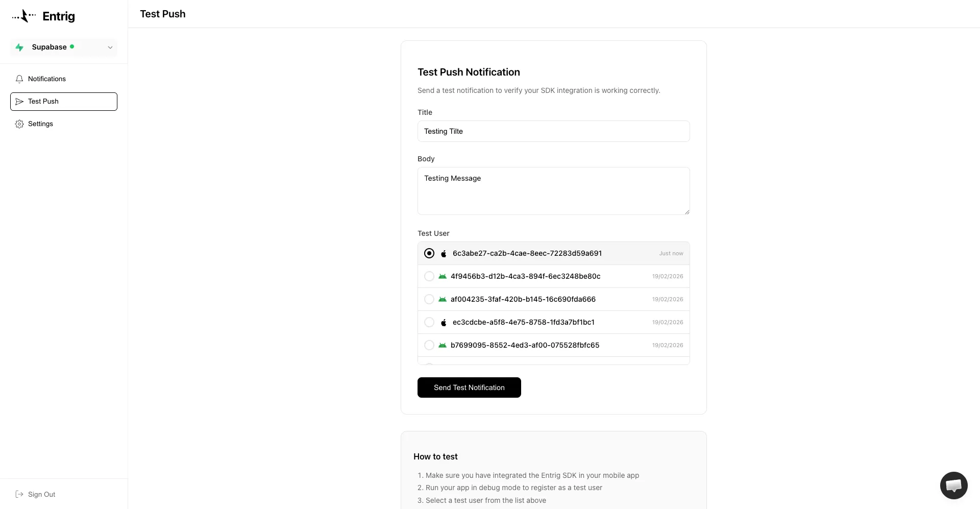Switch to the Notifications section

pyautogui.click(x=47, y=79)
